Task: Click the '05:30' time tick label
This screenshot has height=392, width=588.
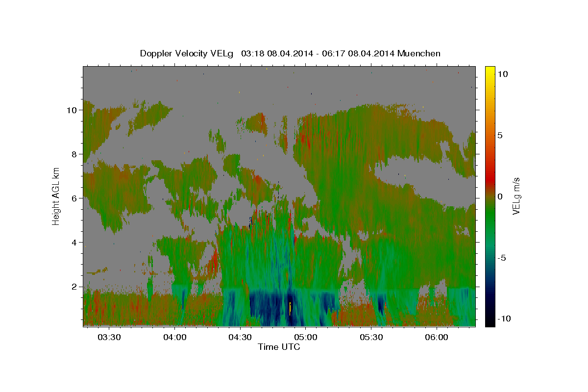Action: (371, 337)
